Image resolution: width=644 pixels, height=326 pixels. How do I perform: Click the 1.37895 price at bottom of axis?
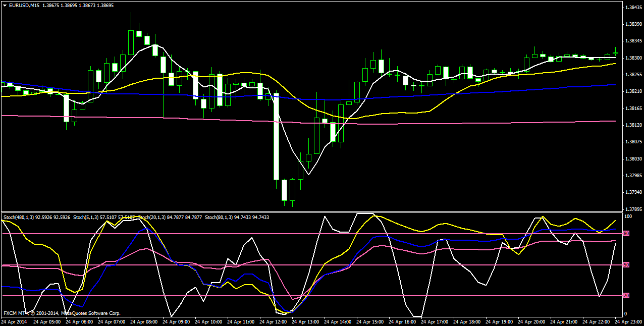[633, 209]
